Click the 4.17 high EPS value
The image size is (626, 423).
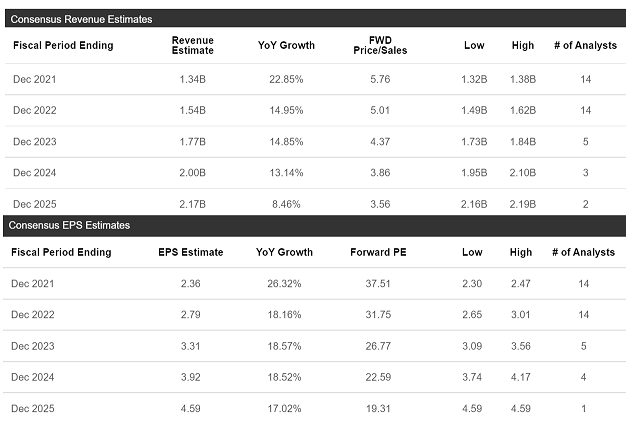click(x=522, y=377)
